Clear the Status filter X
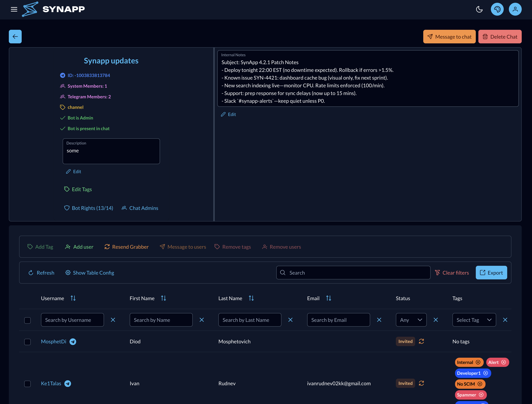The image size is (532, 404). [x=436, y=320]
